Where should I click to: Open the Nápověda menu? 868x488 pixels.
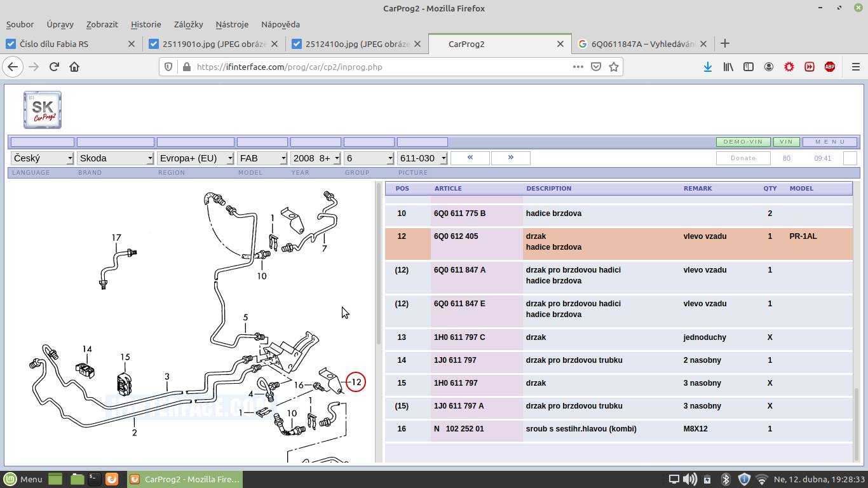(280, 24)
